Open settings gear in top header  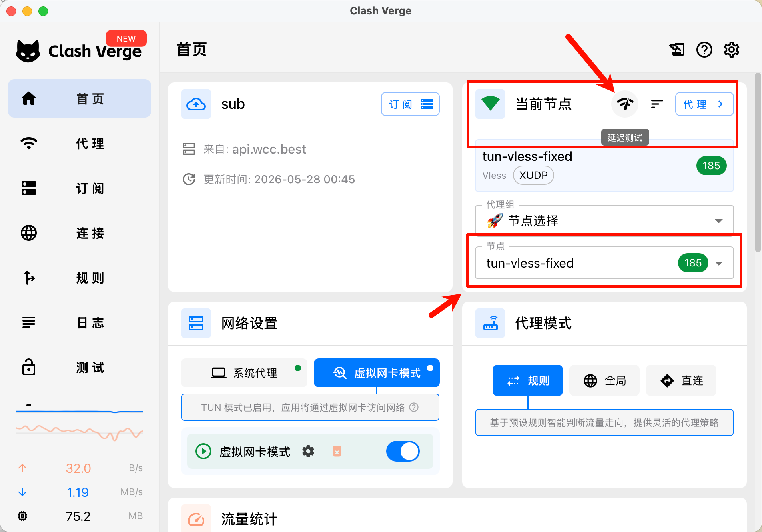pyautogui.click(x=732, y=50)
